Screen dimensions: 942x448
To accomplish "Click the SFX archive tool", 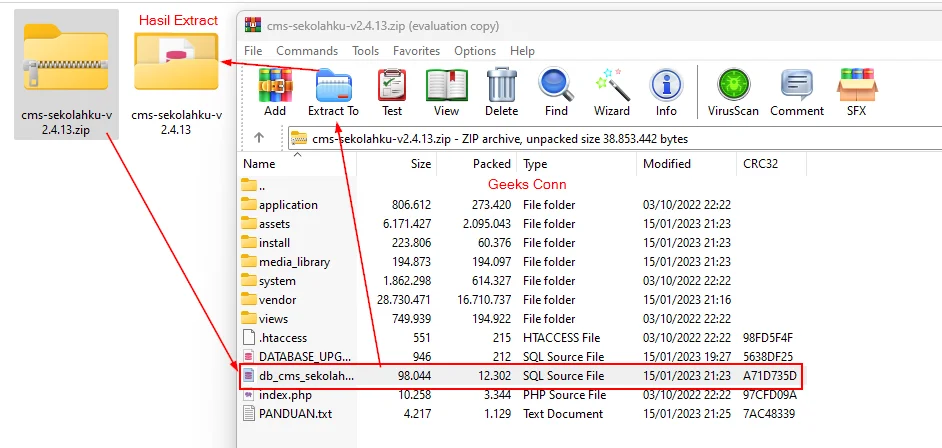I will [x=856, y=85].
